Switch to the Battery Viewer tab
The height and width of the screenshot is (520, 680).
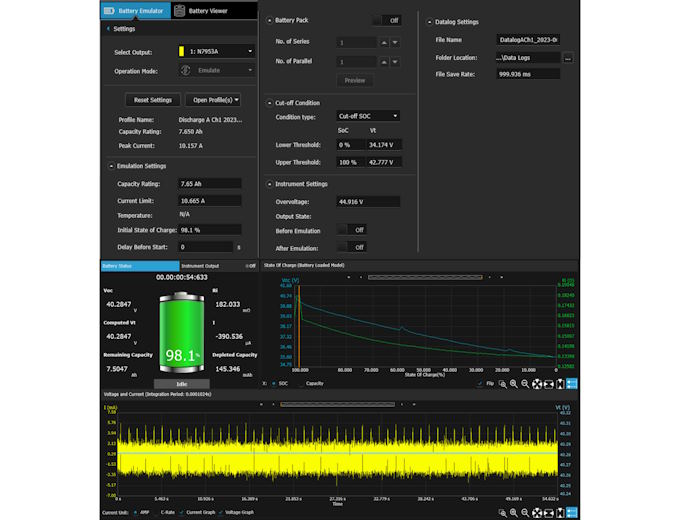214,11
